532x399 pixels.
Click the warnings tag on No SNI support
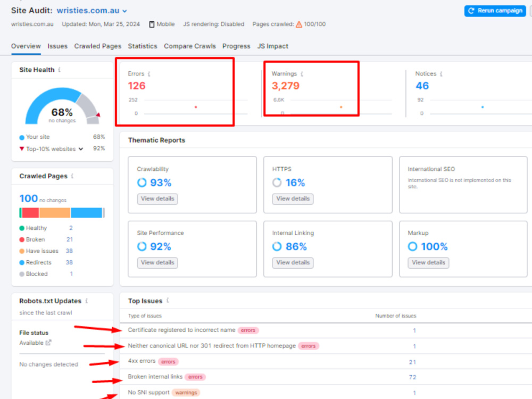186,393
